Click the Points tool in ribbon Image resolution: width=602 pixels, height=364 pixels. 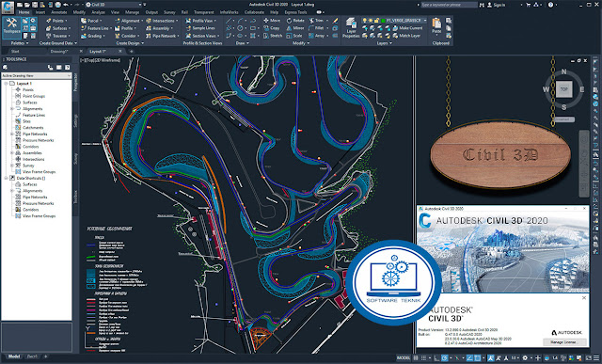click(x=56, y=21)
